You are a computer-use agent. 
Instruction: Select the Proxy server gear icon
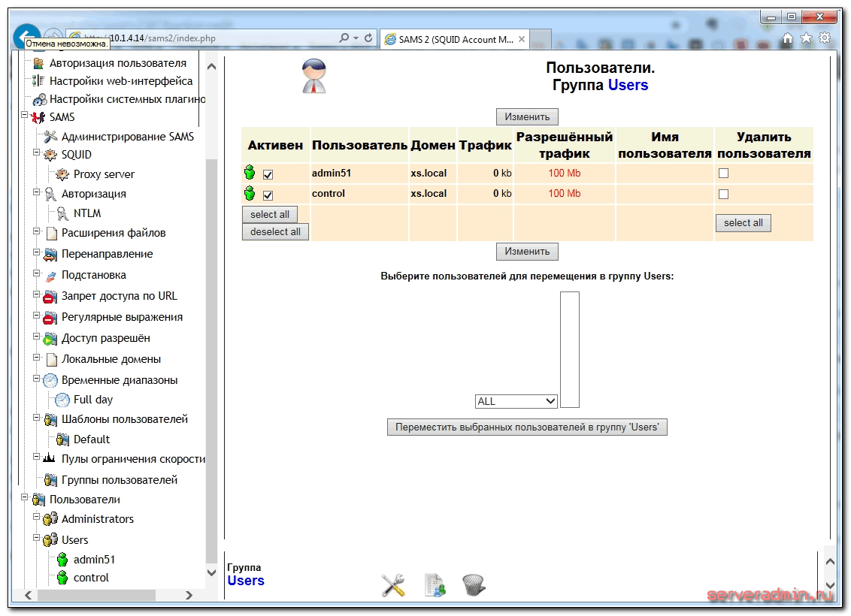coord(62,174)
